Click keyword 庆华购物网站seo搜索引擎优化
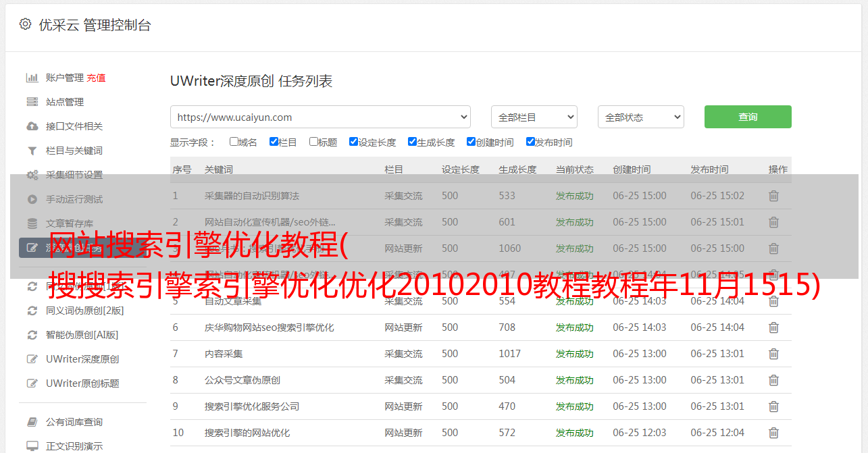 pyautogui.click(x=270, y=327)
